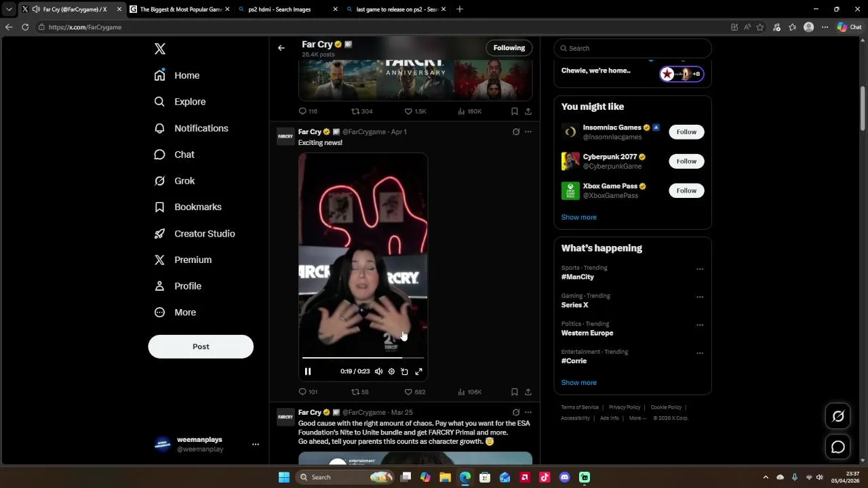The height and width of the screenshot is (488, 868).
Task: Open more options on Apr 1 post
Action: (528, 131)
